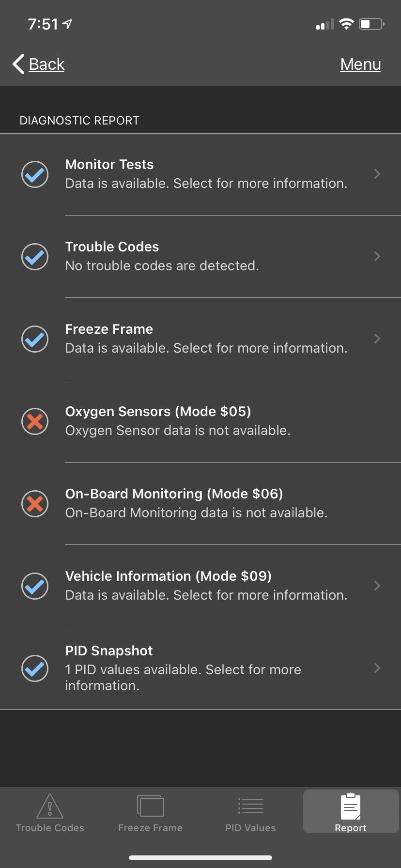Screen dimensions: 401x868
Task: Switch to the PID Values tab label
Action: click(x=250, y=828)
